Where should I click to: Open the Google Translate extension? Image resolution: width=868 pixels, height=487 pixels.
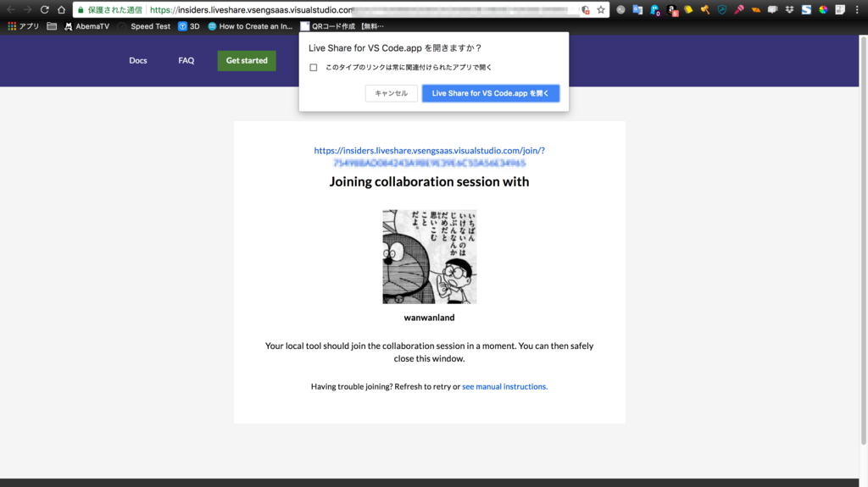[x=637, y=9]
